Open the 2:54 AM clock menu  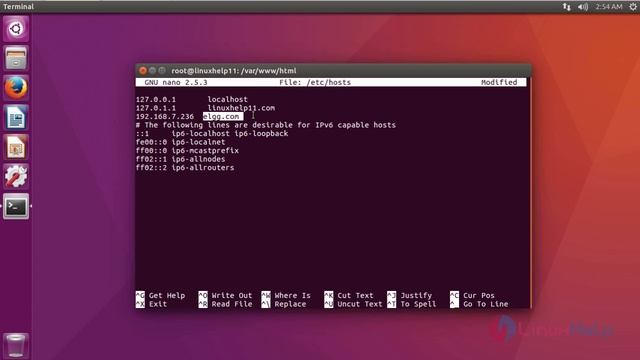pos(609,7)
